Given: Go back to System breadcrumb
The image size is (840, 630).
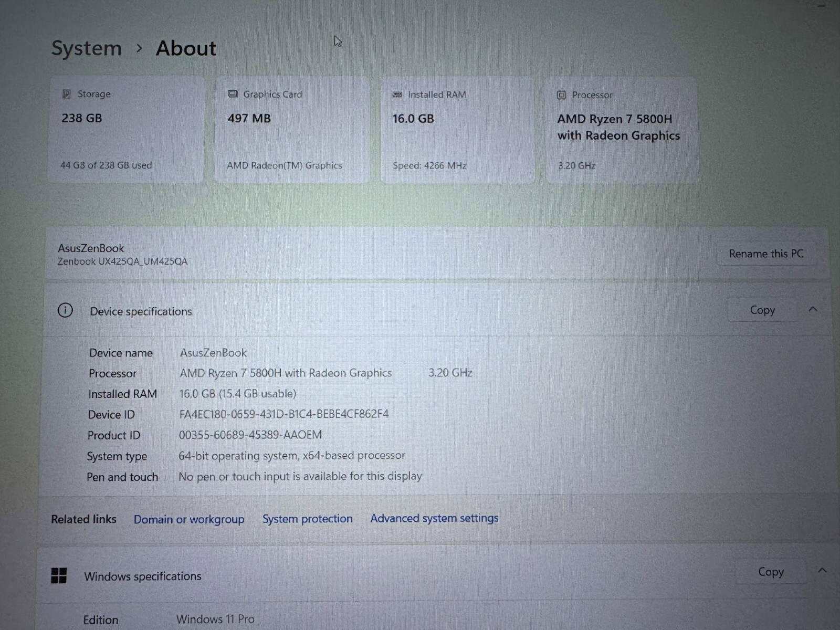Looking at the screenshot, I should 87,48.
